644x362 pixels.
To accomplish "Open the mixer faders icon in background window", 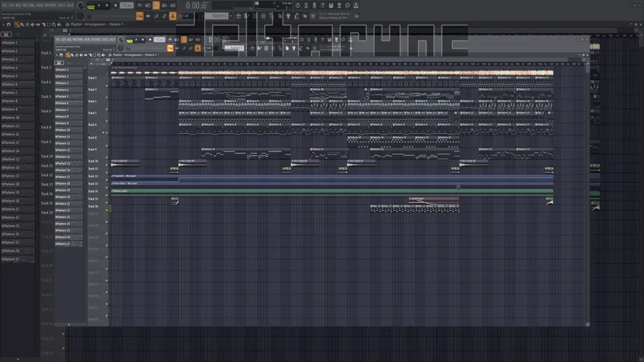I will [263, 16].
